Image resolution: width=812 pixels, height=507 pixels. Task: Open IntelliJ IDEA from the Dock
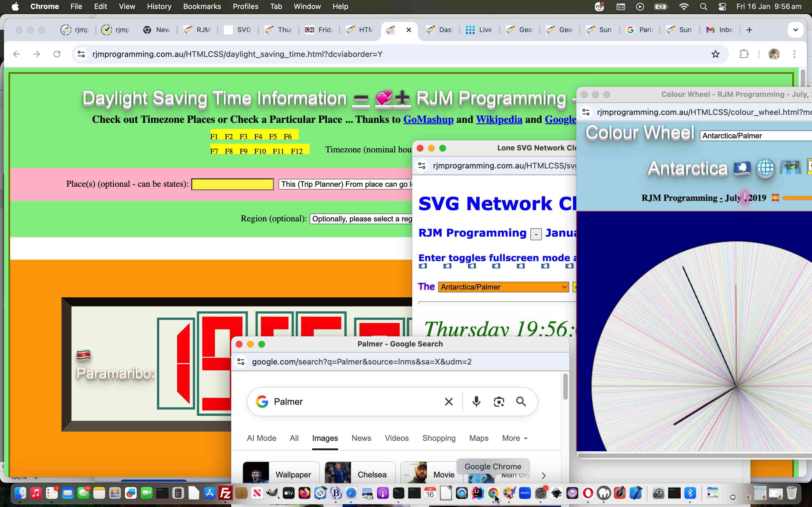pyautogui.click(x=478, y=493)
